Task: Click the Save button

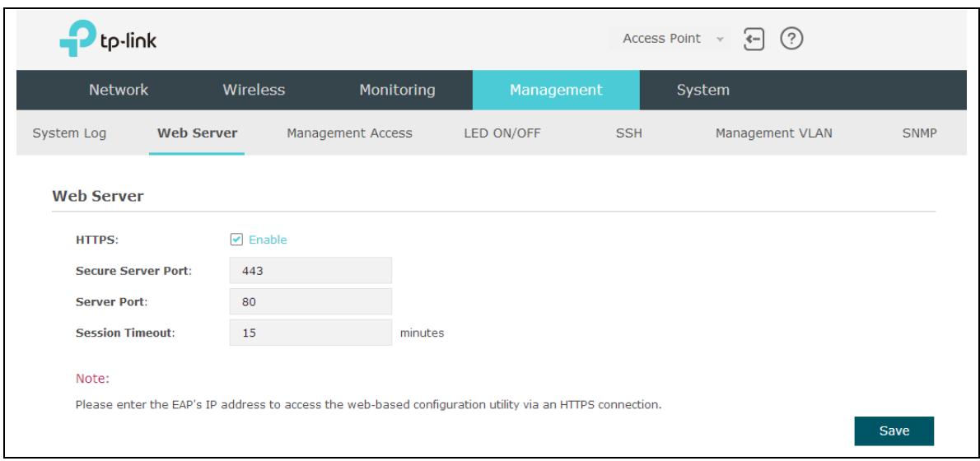Action: [894, 431]
